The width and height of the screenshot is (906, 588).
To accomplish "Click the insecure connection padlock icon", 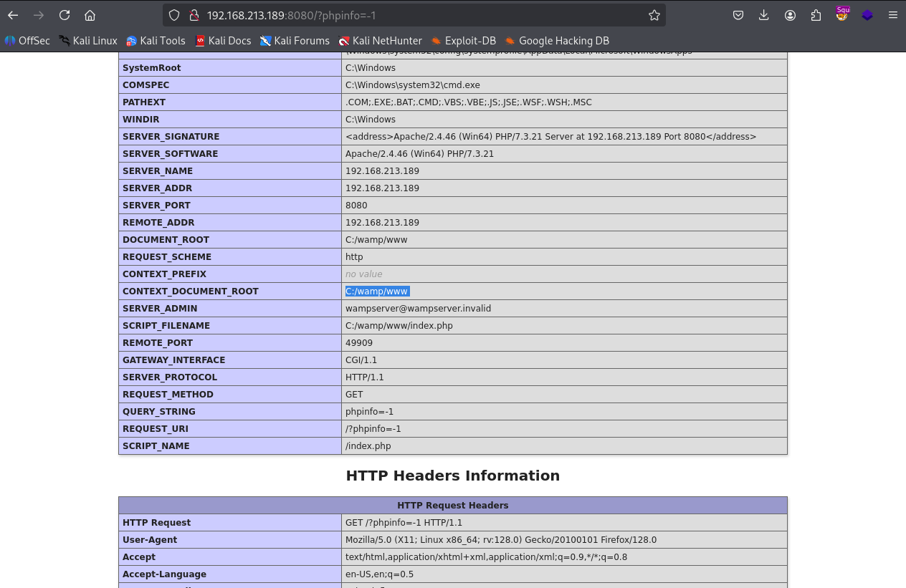I will pyautogui.click(x=192, y=15).
